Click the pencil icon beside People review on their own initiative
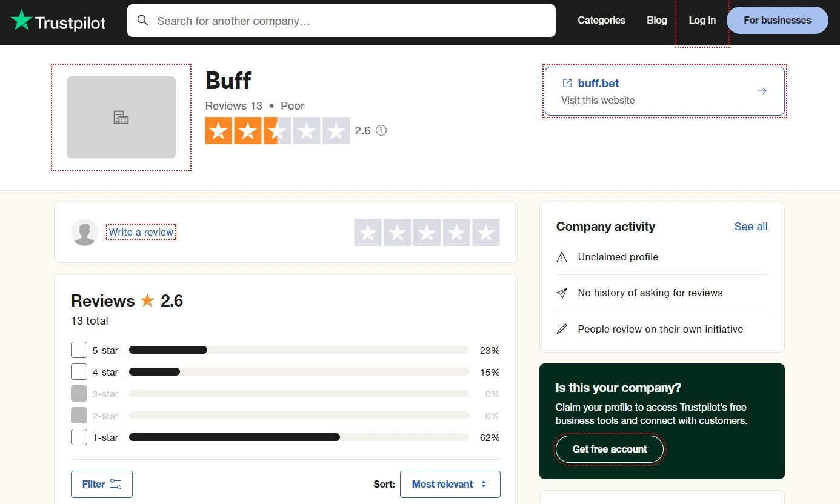Screen dimensions: 840x504 pos(561,328)
